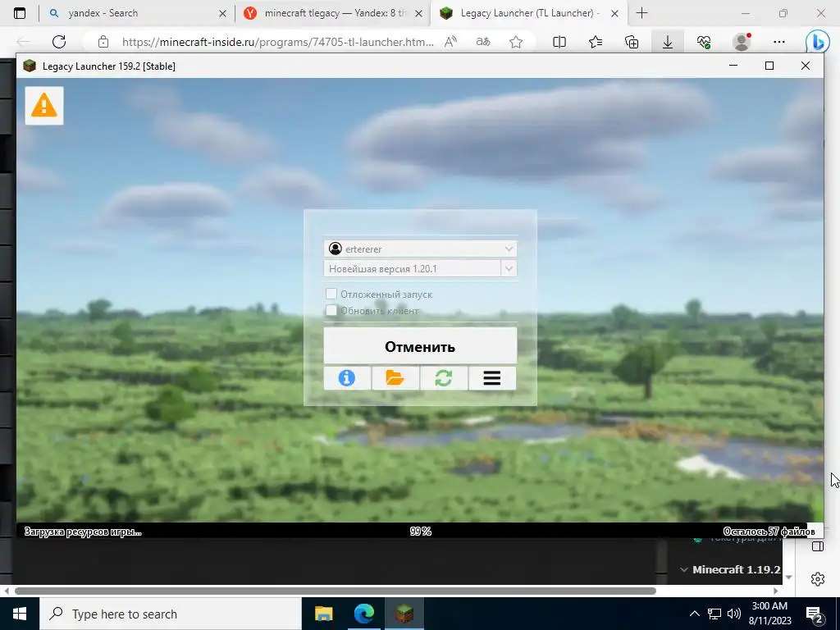Screen dimensions: 840x630
Task: Toggle the Edge split screen icon
Action: pos(559,42)
